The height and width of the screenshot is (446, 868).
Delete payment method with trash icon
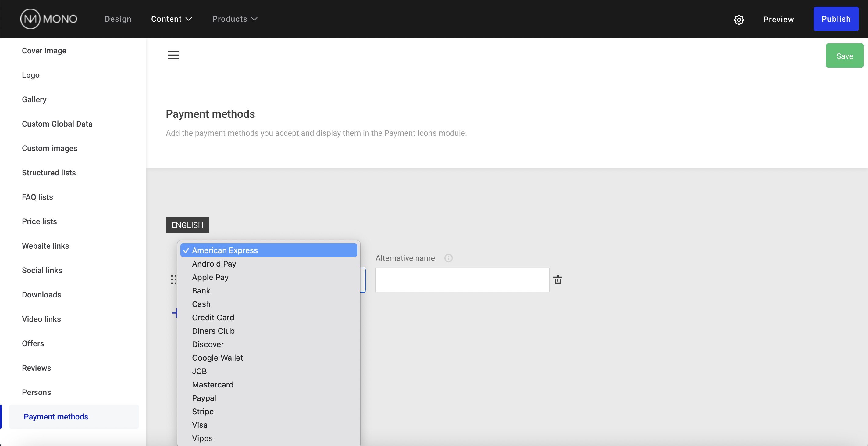(x=558, y=280)
